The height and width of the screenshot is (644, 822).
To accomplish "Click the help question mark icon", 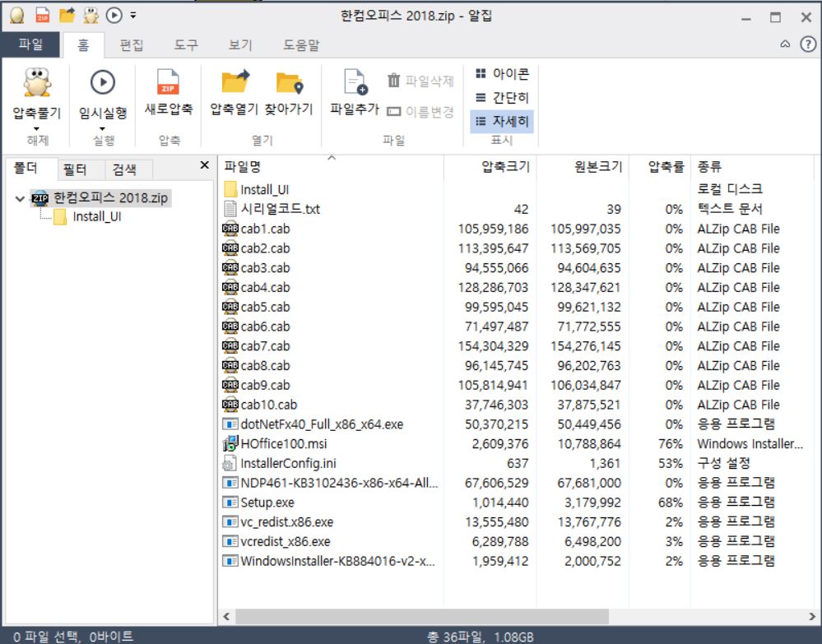I will point(808,44).
